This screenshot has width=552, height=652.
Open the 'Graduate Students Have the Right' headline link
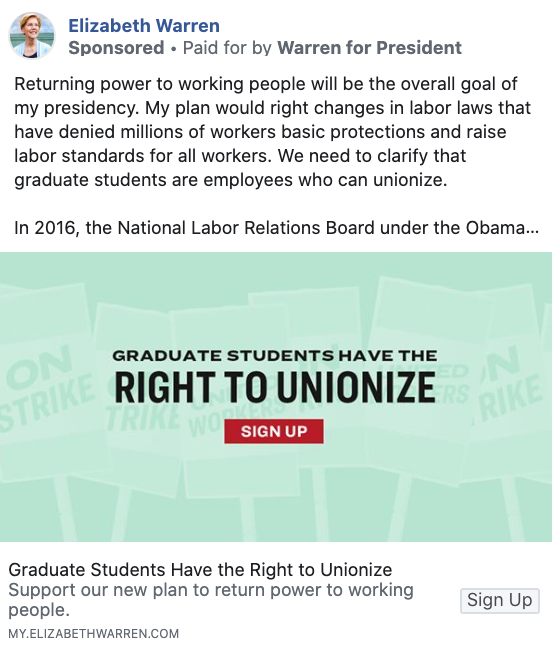(x=200, y=570)
